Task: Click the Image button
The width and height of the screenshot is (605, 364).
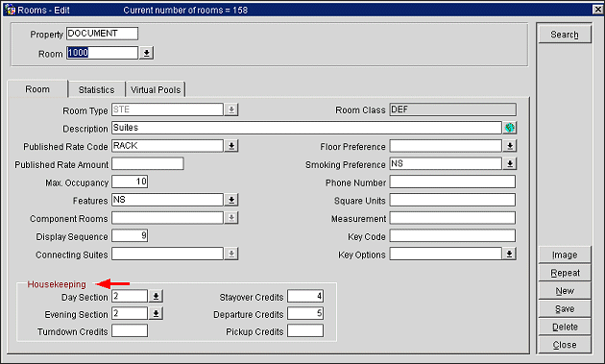Action: 565,255
